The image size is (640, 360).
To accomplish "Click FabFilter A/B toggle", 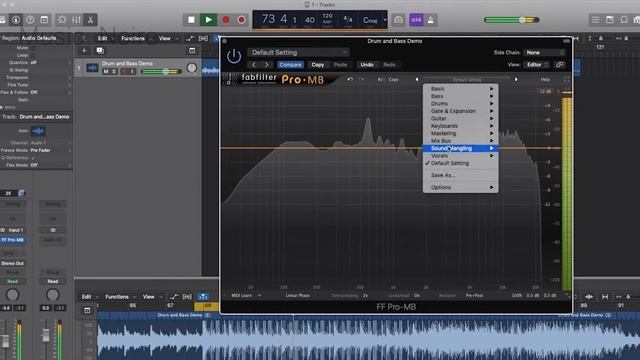I will [380, 79].
